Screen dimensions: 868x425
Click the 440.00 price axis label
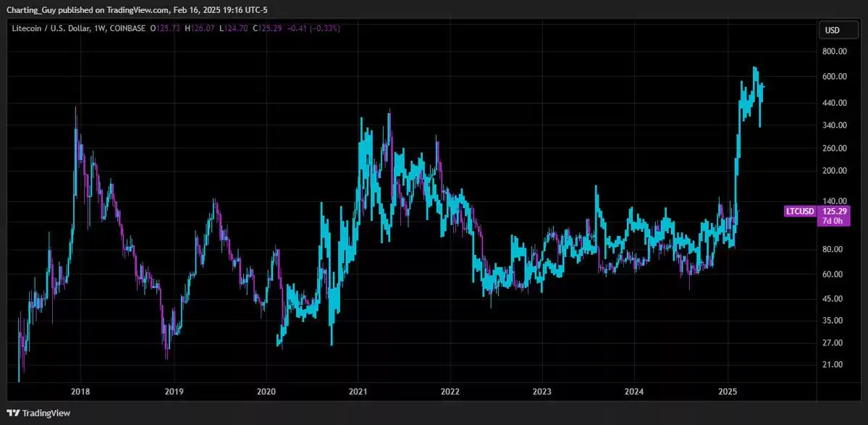pyautogui.click(x=834, y=103)
